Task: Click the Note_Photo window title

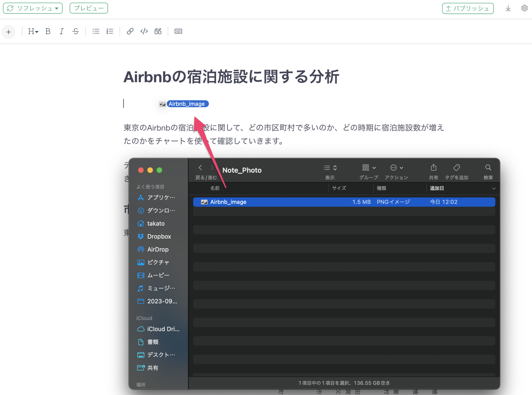Action: coord(242,170)
